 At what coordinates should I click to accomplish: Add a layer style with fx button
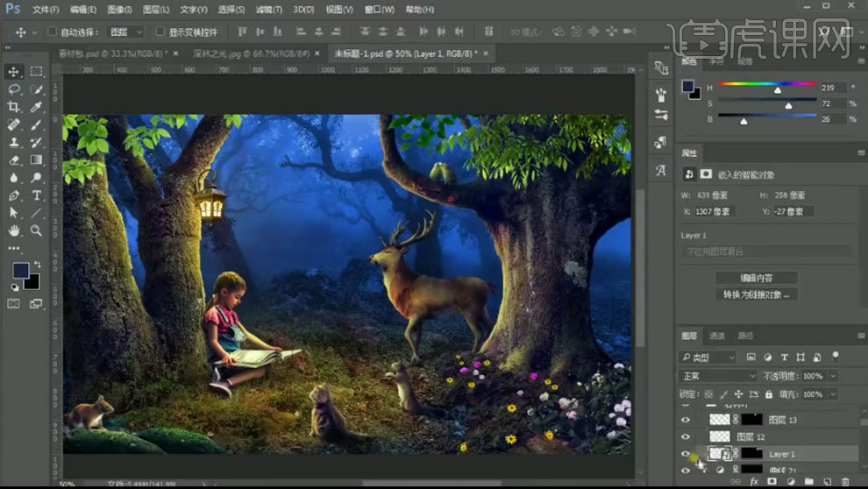tap(753, 482)
